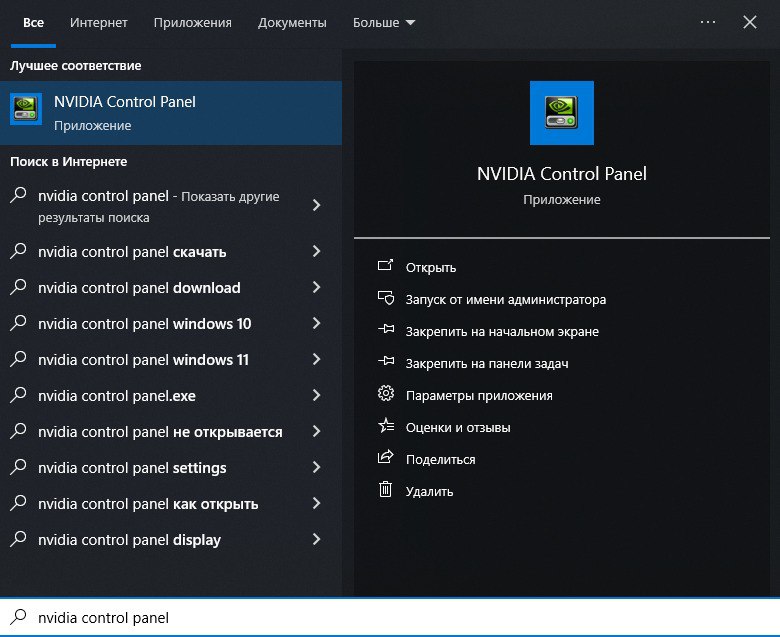Click the share icon next to Поделиться

[x=386, y=456]
